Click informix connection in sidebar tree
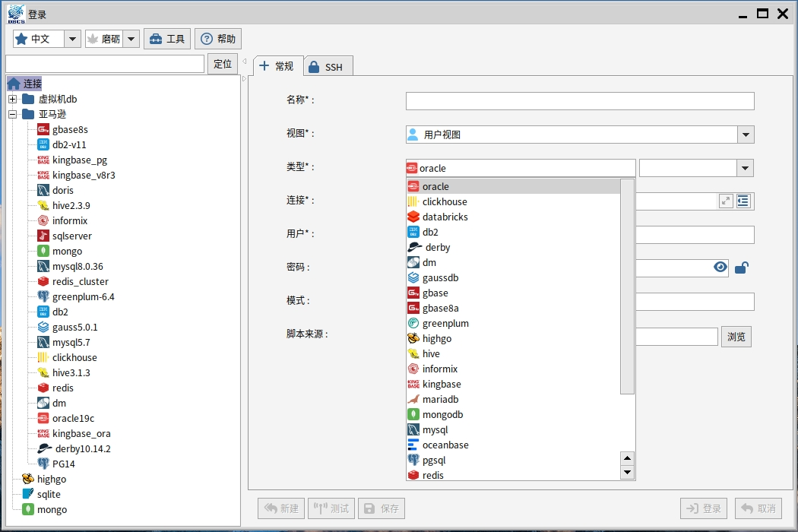The image size is (798, 532). tap(62, 221)
